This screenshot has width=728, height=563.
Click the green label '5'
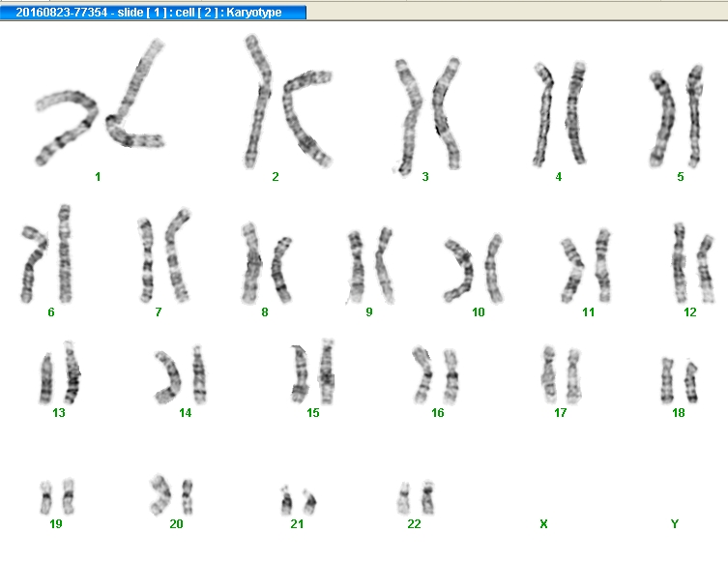pyautogui.click(x=681, y=176)
